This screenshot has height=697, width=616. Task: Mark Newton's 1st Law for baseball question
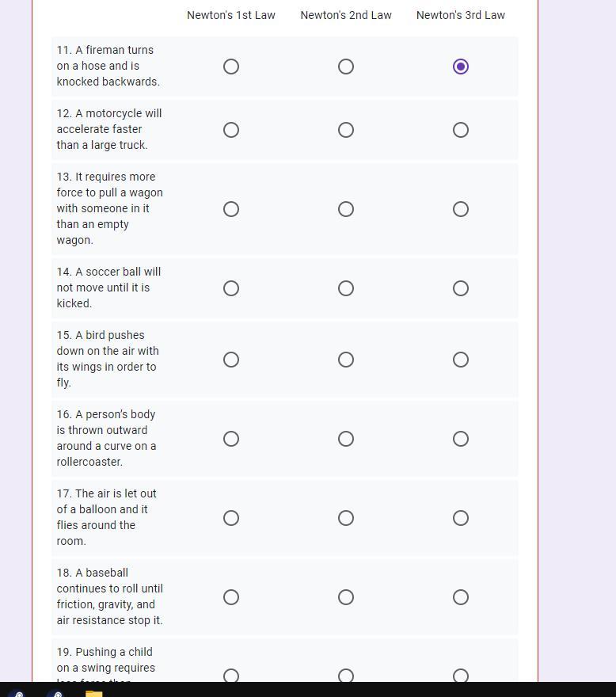[231, 597]
